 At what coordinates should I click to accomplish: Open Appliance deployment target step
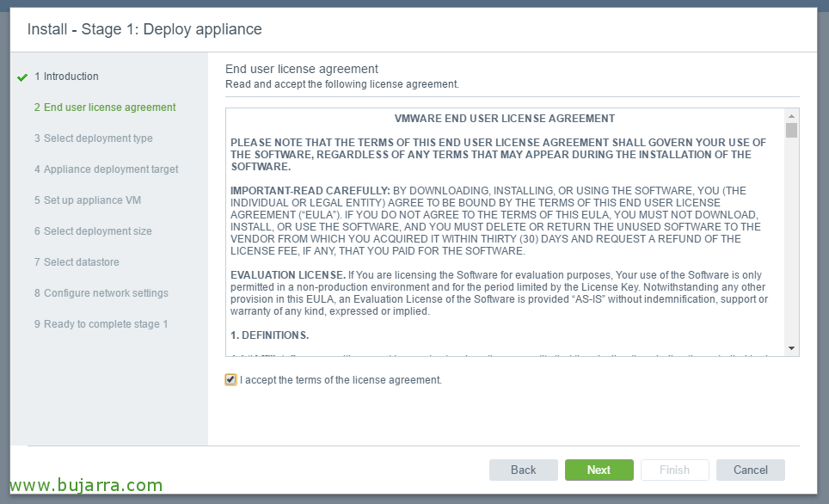coord(107,169)
